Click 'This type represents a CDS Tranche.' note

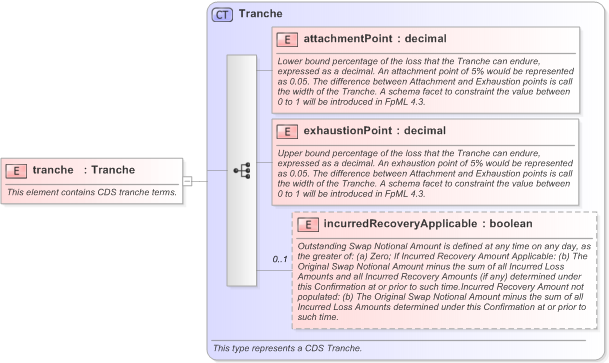(x=287, y=348)
